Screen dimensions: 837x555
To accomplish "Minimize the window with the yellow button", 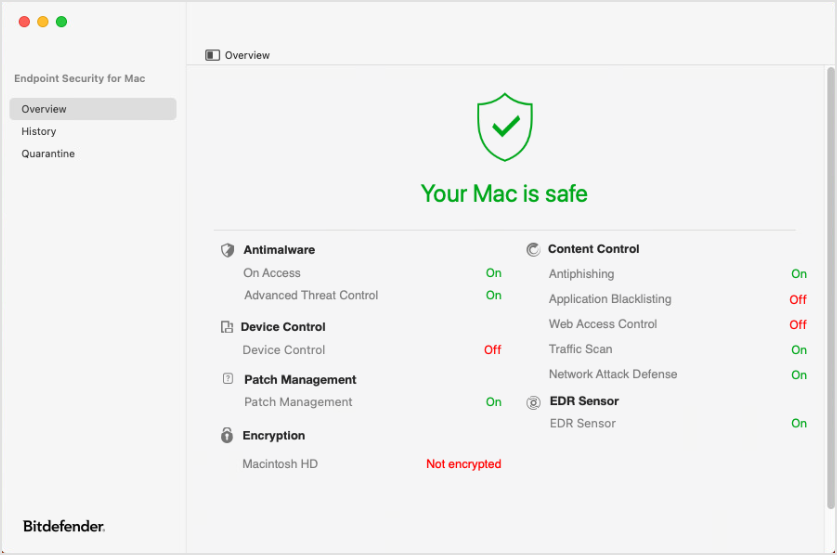I will (x=43, y=21).
